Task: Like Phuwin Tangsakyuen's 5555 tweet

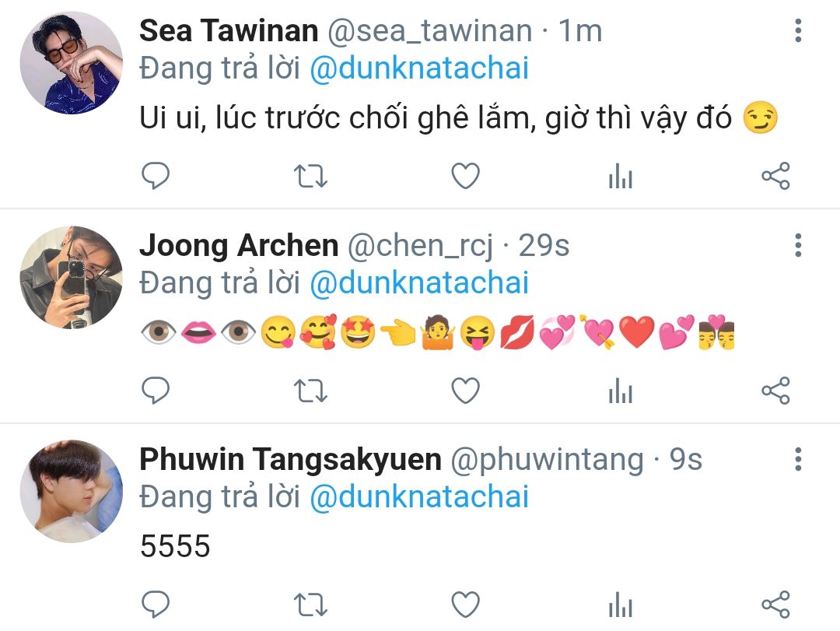Action: point(466,605)
